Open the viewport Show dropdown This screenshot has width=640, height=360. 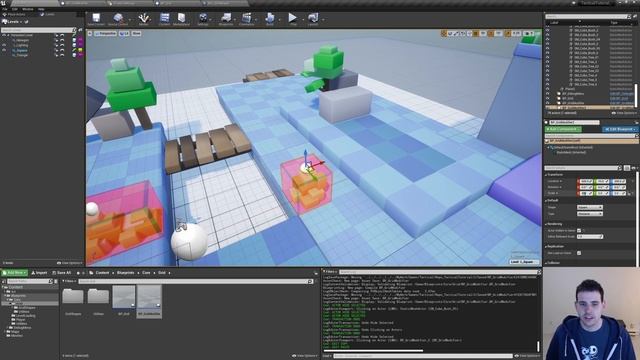click(x=136, y=33)
